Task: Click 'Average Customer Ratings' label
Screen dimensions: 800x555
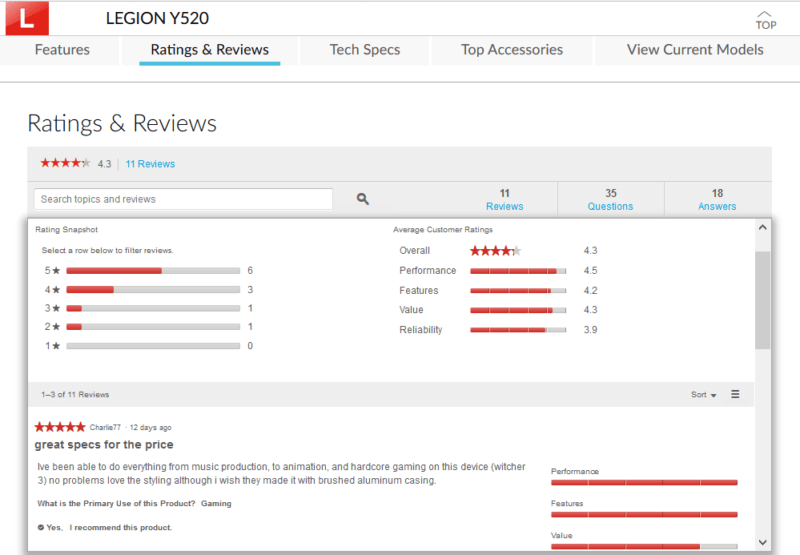Action: pyautogui.click(x=443, y=230)
